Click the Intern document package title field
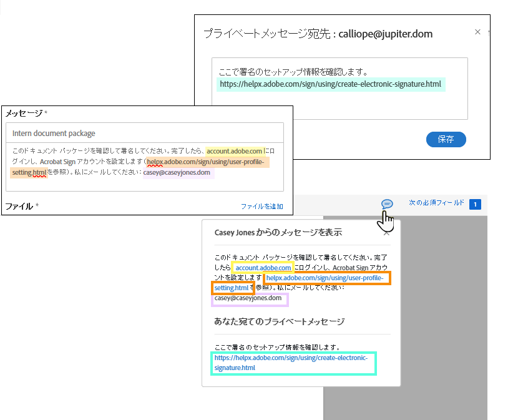Viewport: 518px width, 420px height. point(145,133)
